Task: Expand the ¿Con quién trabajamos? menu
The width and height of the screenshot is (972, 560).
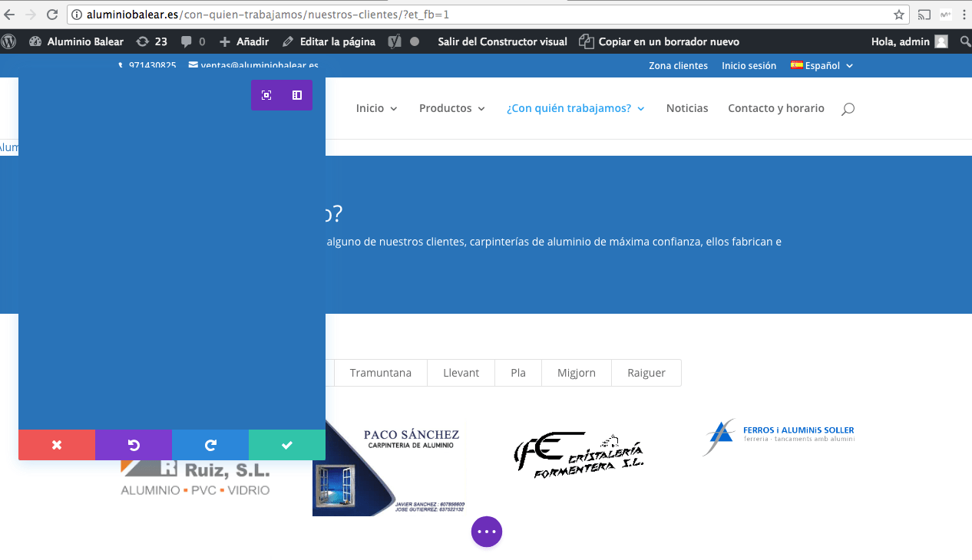Action: point(576,108)
